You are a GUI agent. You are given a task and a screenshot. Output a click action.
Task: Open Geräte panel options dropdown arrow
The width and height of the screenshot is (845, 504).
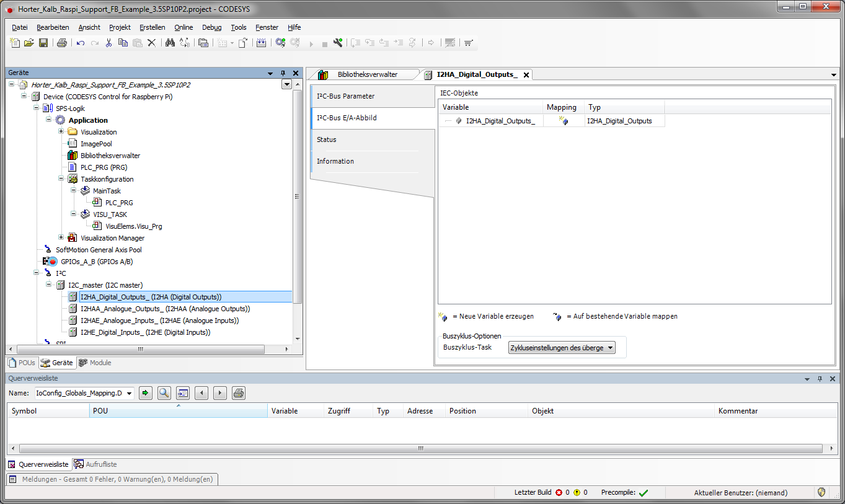271,73
